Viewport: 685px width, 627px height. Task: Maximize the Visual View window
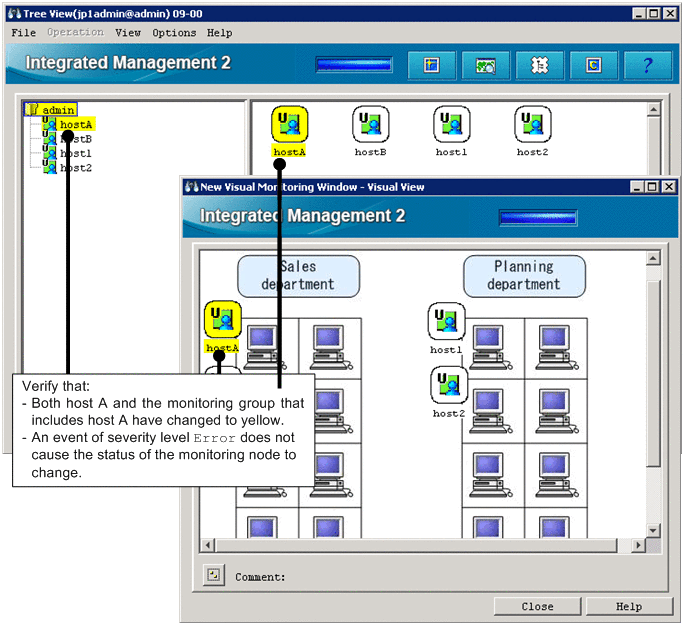pos(652,187)
